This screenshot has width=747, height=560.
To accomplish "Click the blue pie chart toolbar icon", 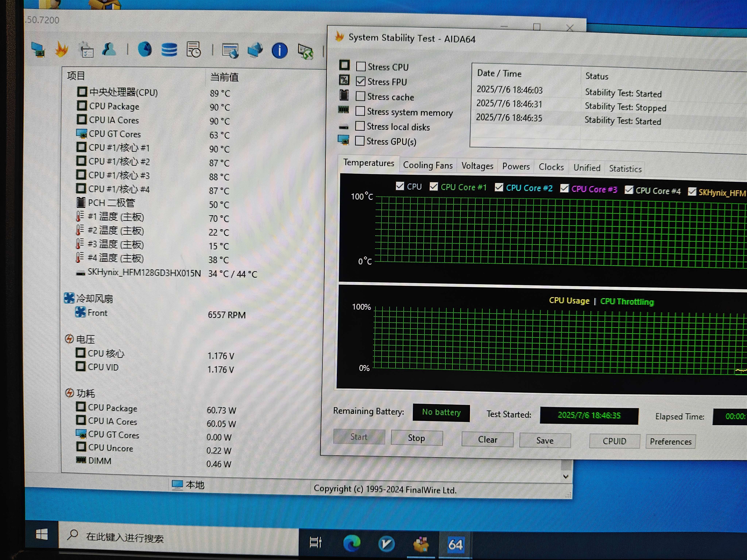I will [145, 50].
